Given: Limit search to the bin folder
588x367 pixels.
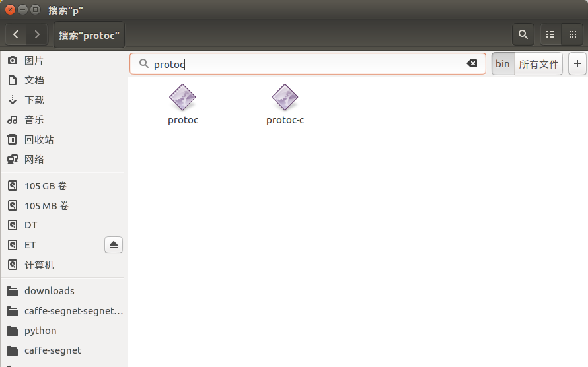Looking at the screenshot, I should pyautogui.click(x=503, y=63).
